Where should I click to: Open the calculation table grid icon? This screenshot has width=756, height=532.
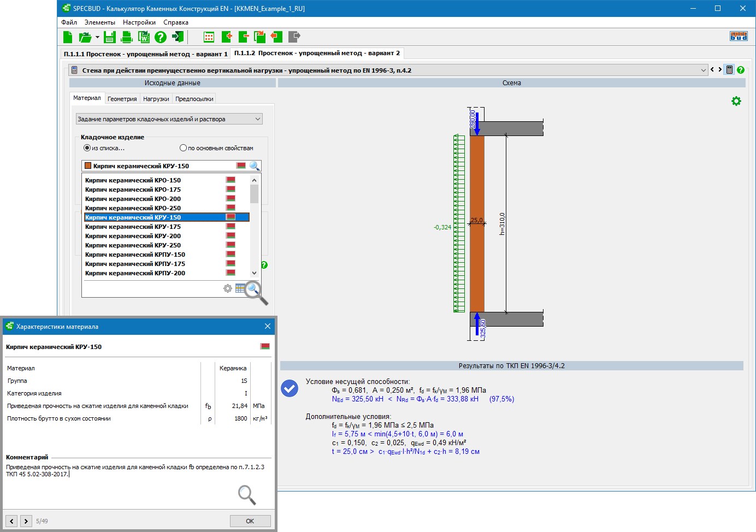(x=209, y=37)
